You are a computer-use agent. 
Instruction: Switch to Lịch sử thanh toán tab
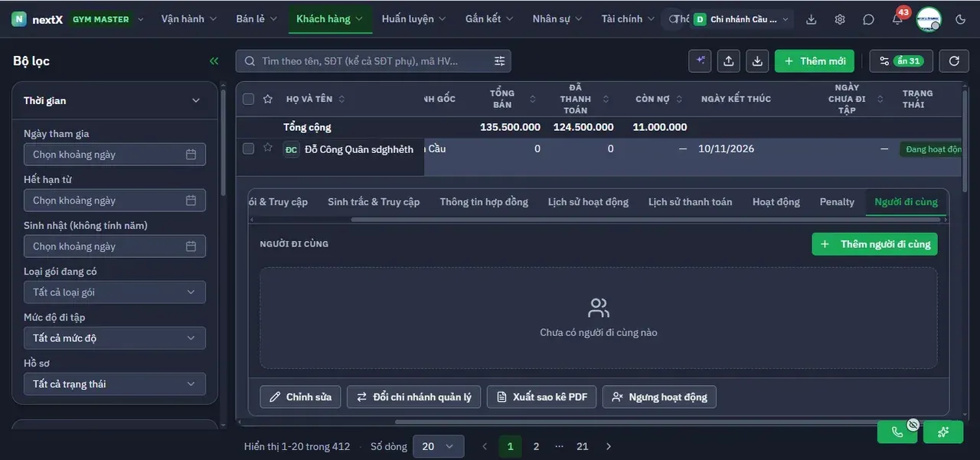click(690, 202)
